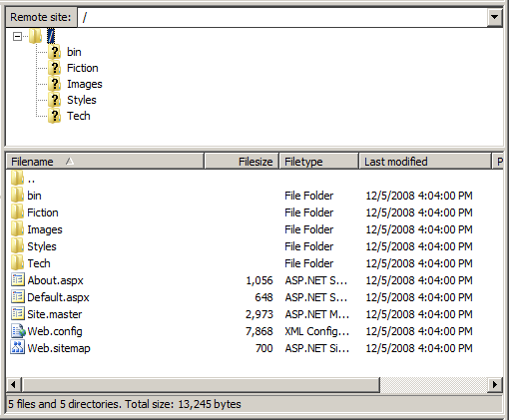Click the Site.master file icon

pos(18,314)
